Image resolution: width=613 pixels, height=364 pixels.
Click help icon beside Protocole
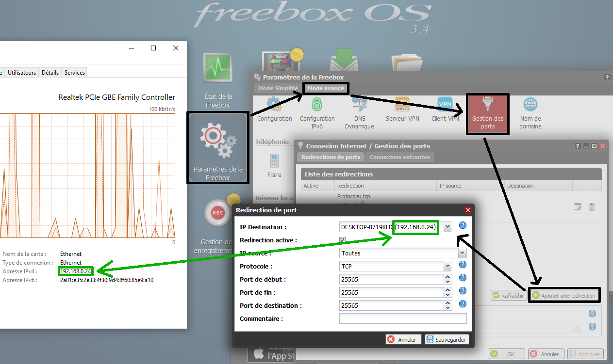point(463,265)
